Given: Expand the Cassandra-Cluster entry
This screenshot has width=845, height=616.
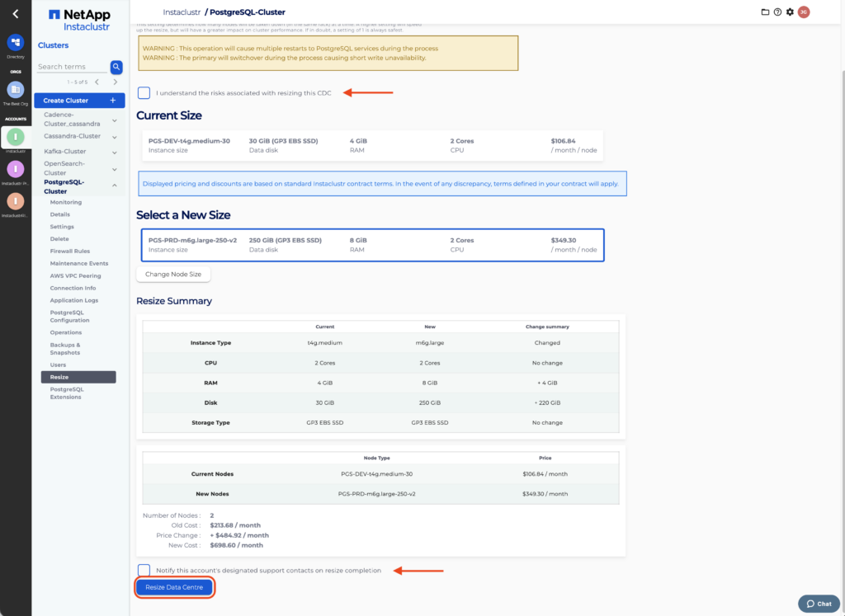Looking at the screenshot, I should pos(113,136).
